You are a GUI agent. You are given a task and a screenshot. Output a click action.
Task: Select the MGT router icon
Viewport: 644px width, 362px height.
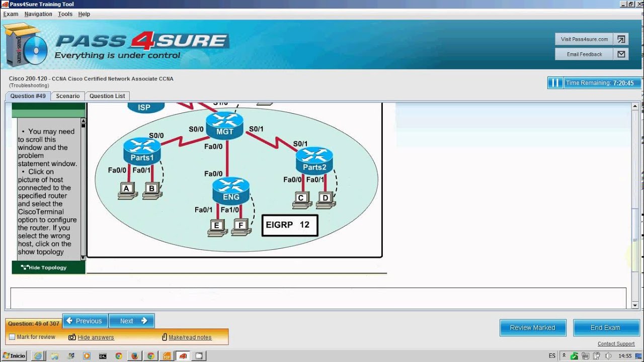click(225, 125)
